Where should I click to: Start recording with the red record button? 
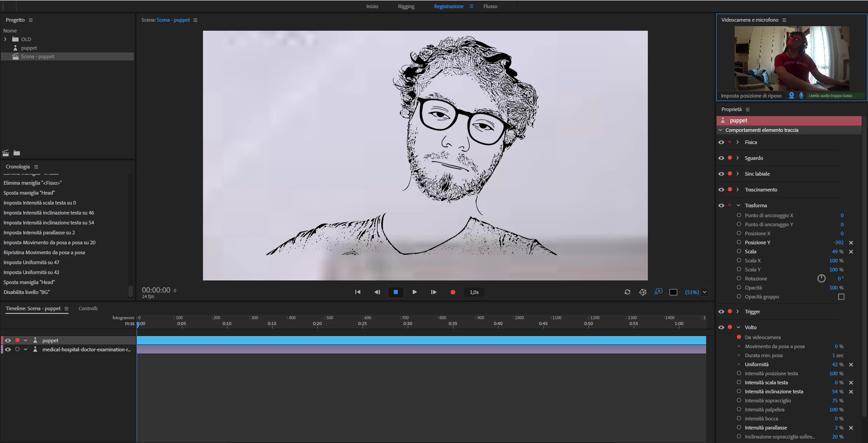pos(453,292)
